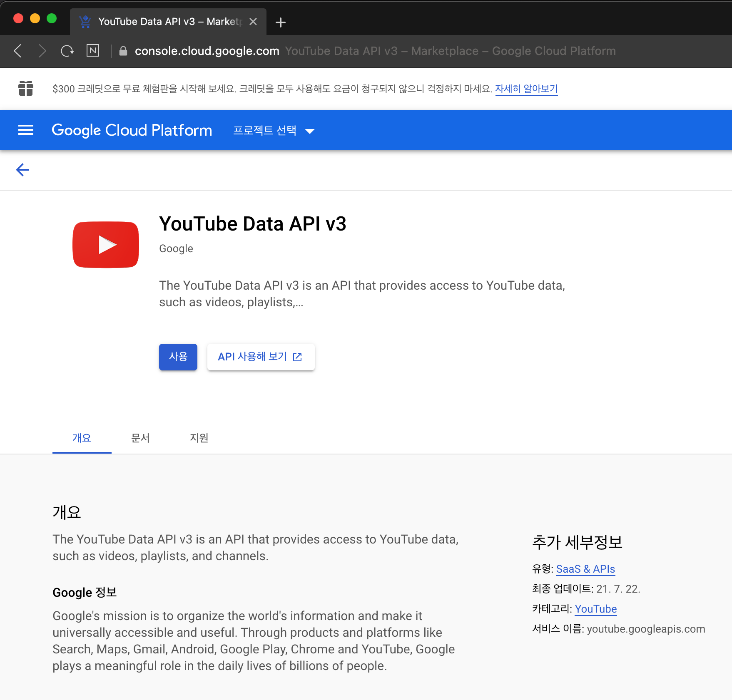Open the YouTube category link
The width and height of the screenshot is (732, 700).
click(595, 609)
